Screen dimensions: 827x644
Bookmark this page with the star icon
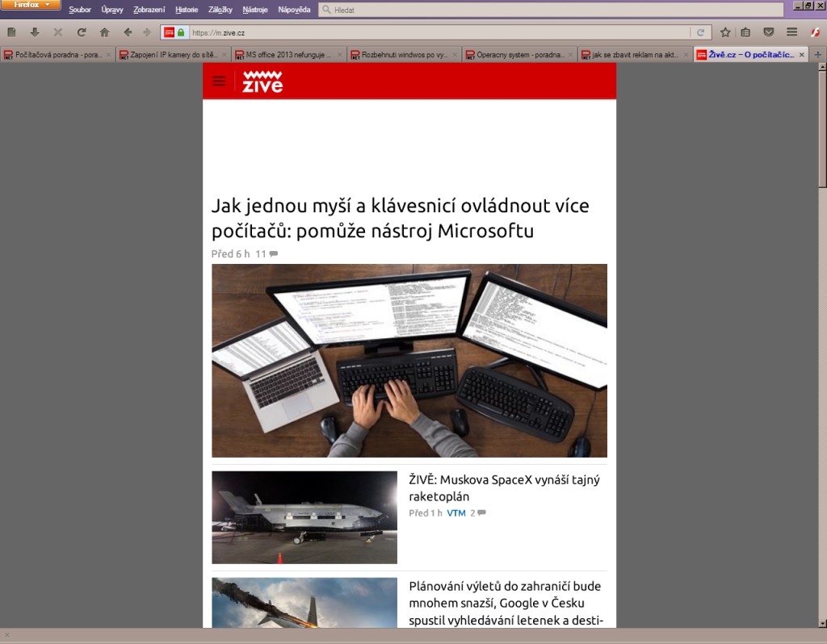[x=725, y=32]
